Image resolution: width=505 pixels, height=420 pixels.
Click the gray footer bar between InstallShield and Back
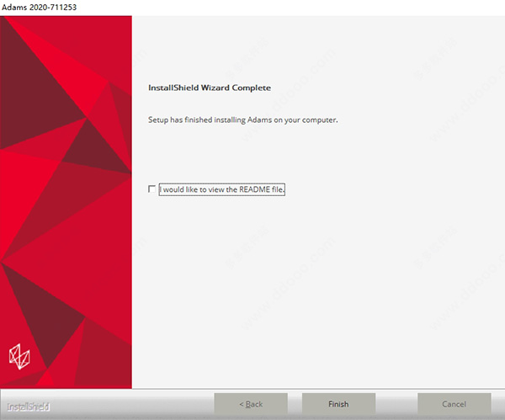pyautogui.click(x=132, y=404)
